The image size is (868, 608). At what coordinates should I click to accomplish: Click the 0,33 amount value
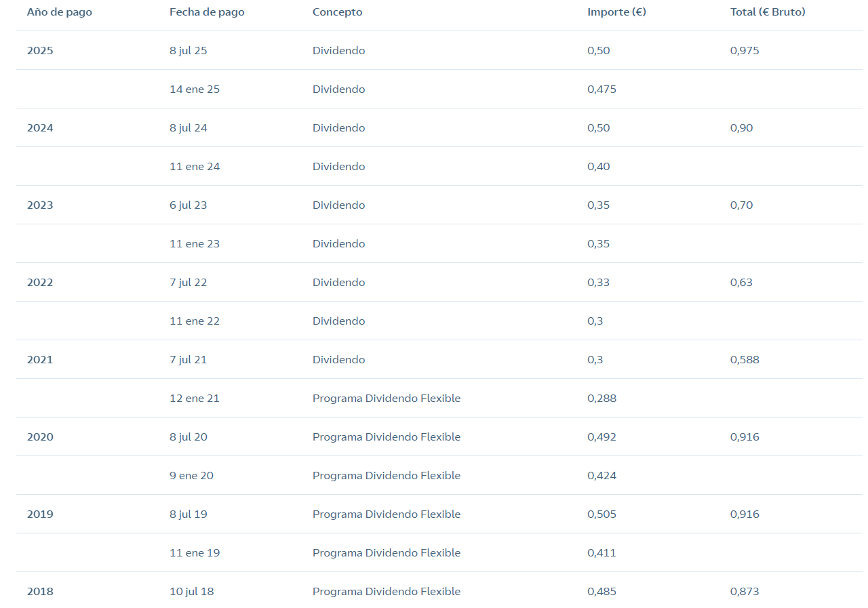pos(598,283)
